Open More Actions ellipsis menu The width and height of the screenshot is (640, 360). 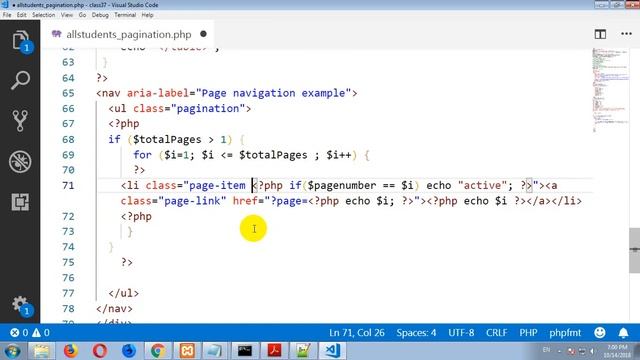coord(626,34)
